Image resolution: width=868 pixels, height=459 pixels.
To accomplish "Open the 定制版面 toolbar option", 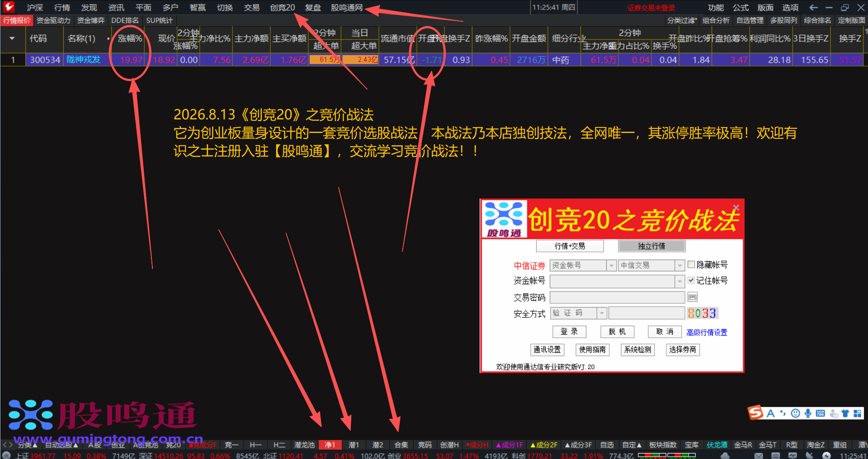I will coord(851,20).
